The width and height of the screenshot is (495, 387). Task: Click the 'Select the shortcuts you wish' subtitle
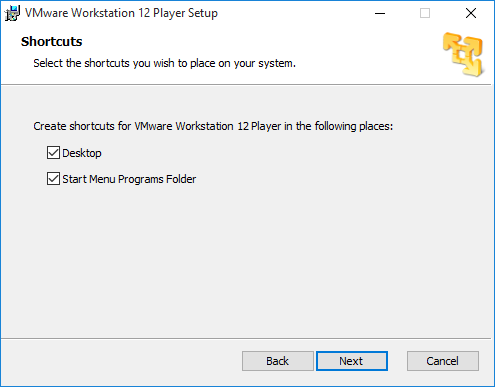[x=164, y=63]
